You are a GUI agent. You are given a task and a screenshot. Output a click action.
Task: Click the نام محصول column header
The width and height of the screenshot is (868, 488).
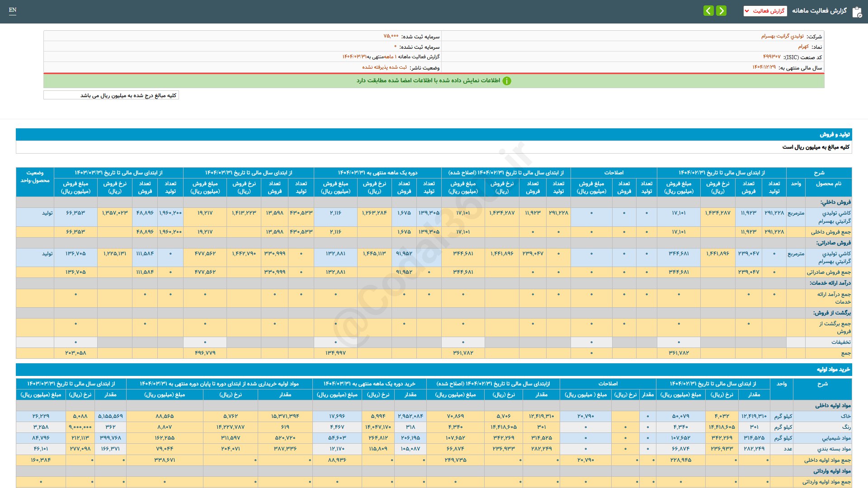pos(828,183)
